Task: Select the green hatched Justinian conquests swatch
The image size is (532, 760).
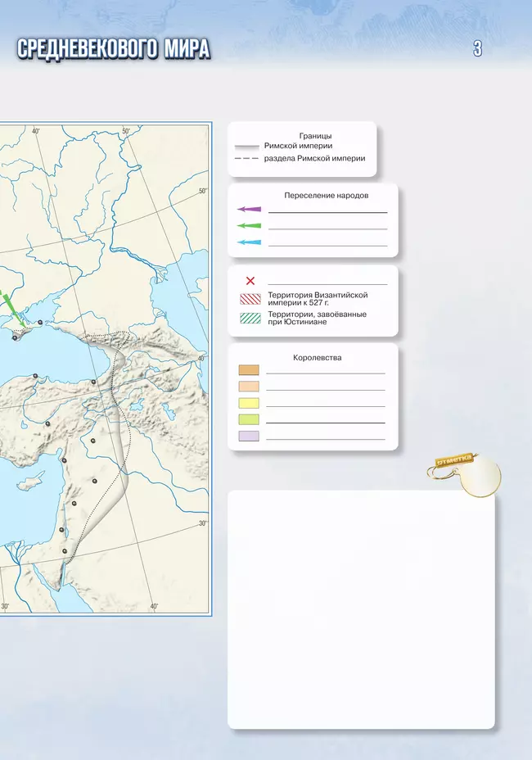Action: pyautogui.click(x=250, y=318)
